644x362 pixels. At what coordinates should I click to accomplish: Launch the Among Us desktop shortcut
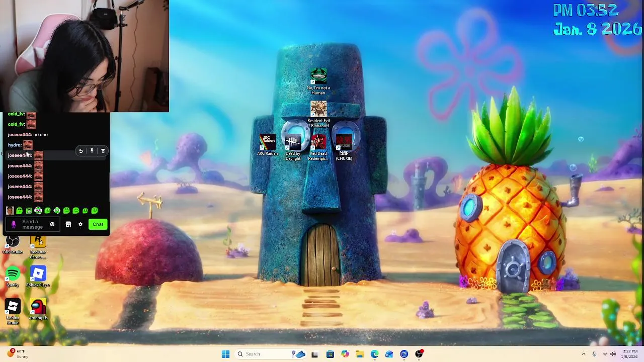click(x=38, y=309)
